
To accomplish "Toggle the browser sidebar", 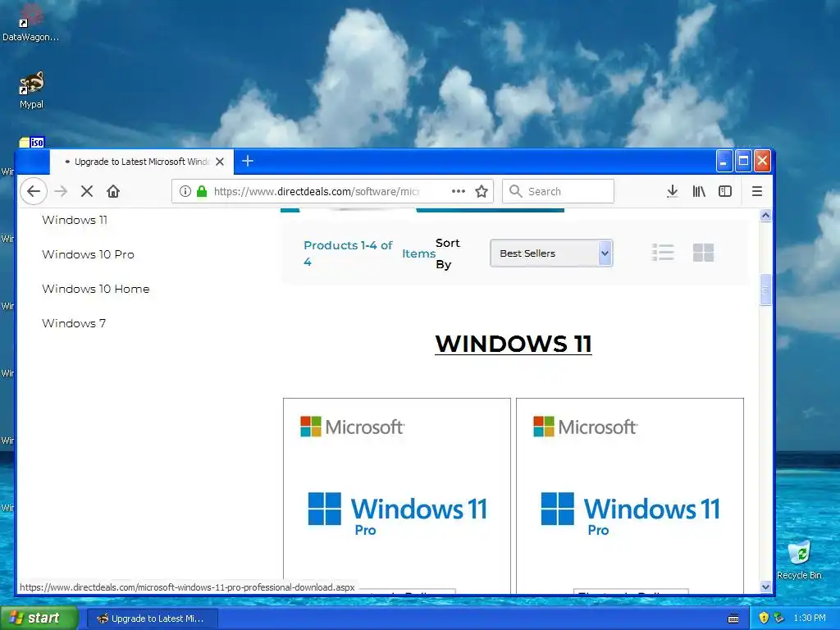I will [725, 191].
